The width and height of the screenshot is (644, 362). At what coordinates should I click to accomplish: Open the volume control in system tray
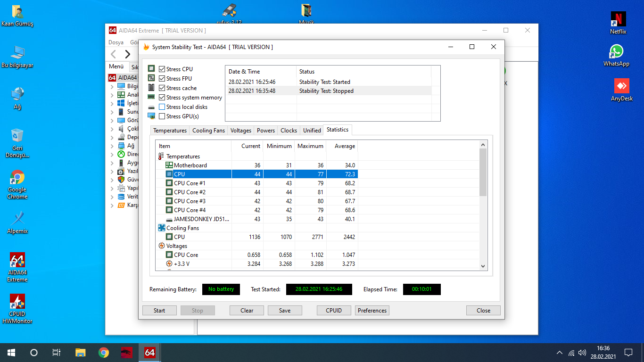[x=582, y=353]
